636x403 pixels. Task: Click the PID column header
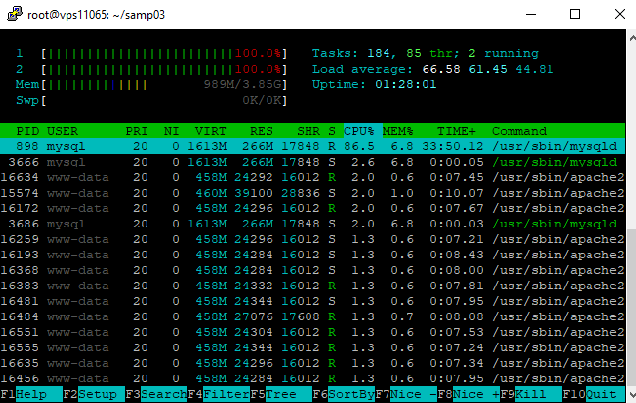pyautogui.click(x=28, y=131)
